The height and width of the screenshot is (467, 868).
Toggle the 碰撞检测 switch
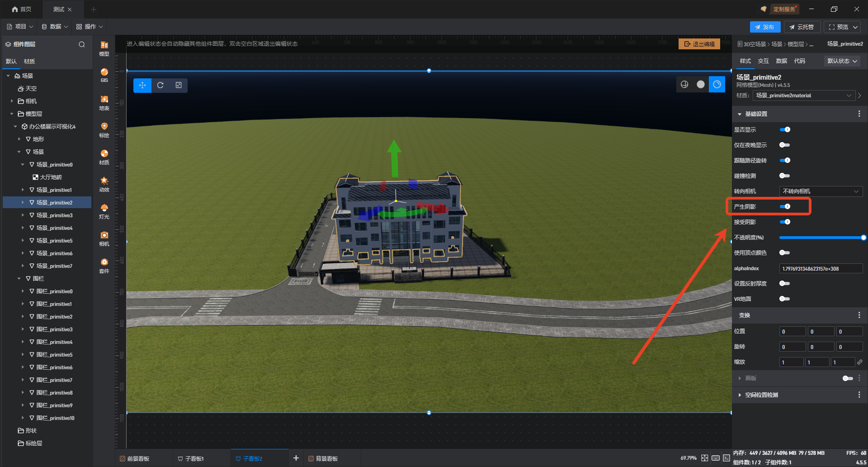pos(785,176)
